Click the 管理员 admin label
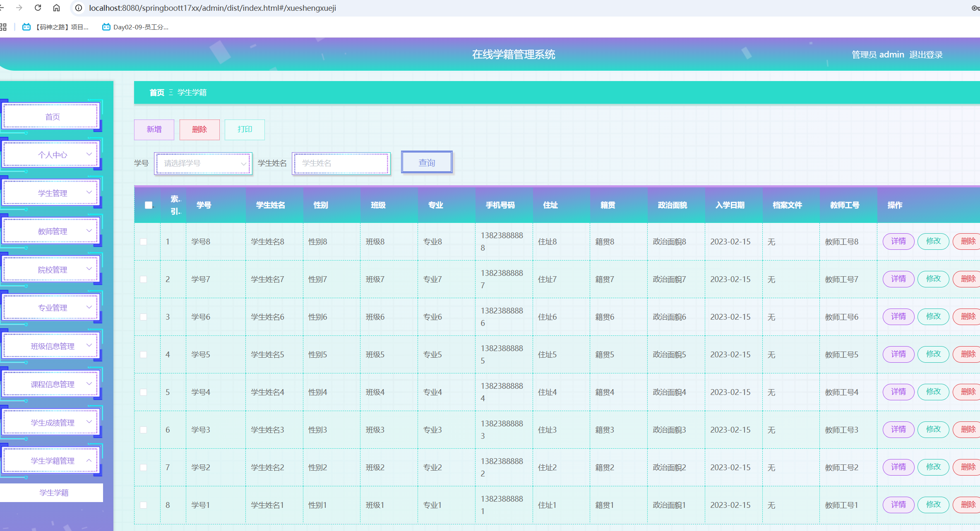 point(878,55)
